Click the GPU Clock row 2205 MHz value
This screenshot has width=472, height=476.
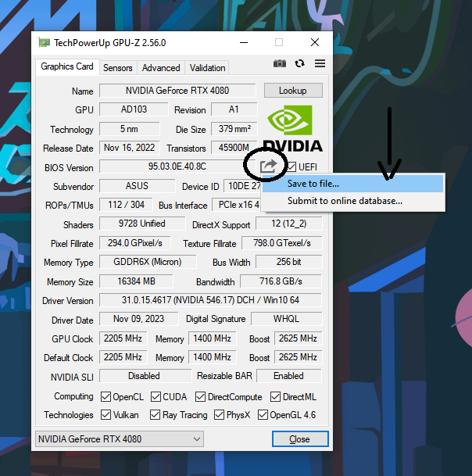123,338
